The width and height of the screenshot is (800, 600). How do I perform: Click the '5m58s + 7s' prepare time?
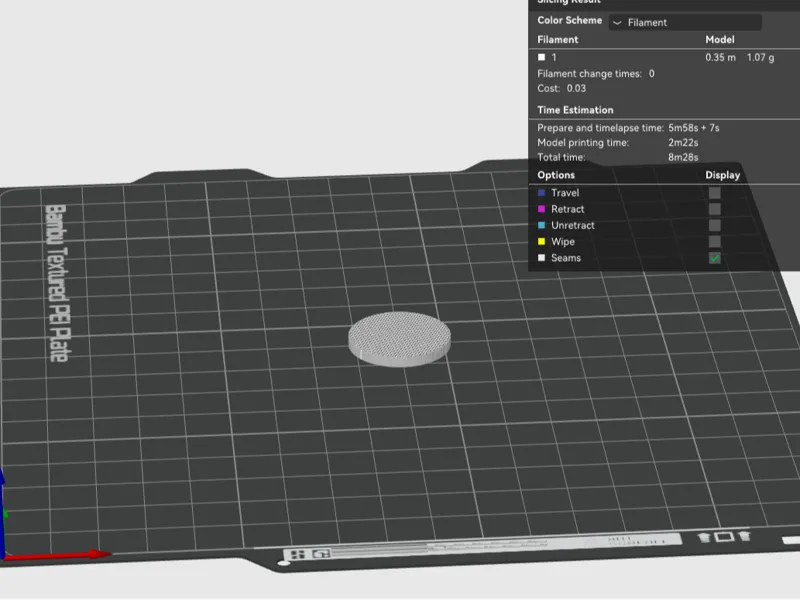coord(694,128)
